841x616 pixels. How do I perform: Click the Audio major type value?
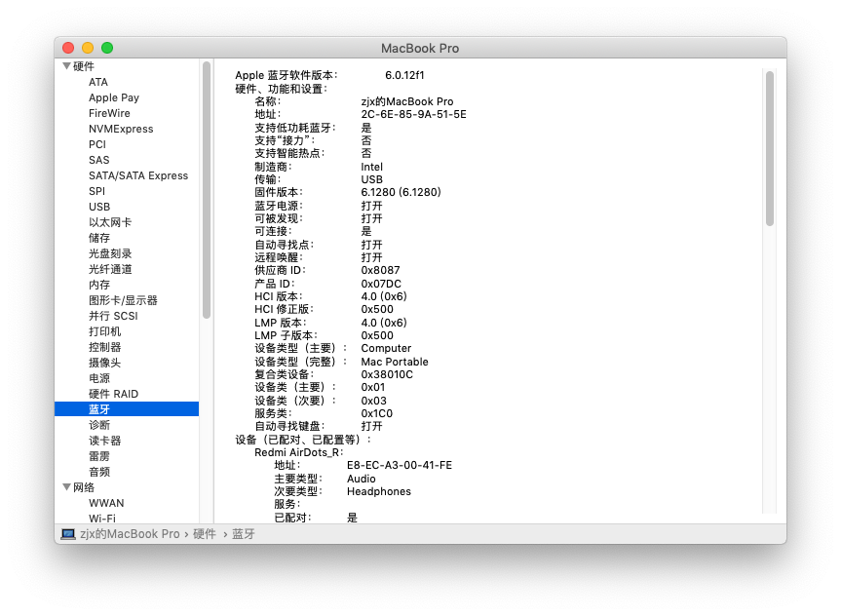(361, 479)
